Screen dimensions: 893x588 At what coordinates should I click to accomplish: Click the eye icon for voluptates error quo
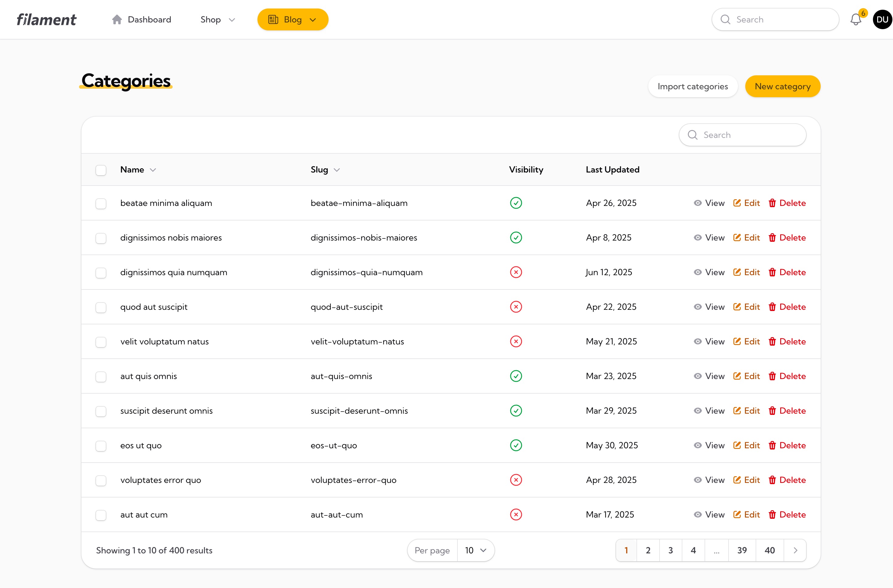click(698, 480)
